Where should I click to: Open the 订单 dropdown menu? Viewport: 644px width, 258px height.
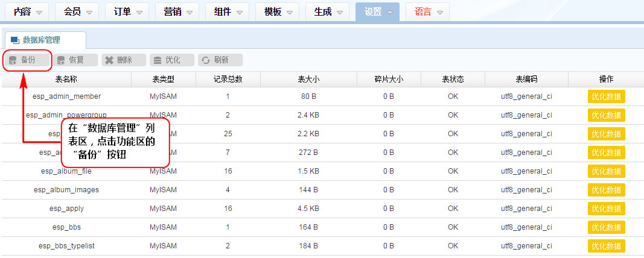coord(139,12)
